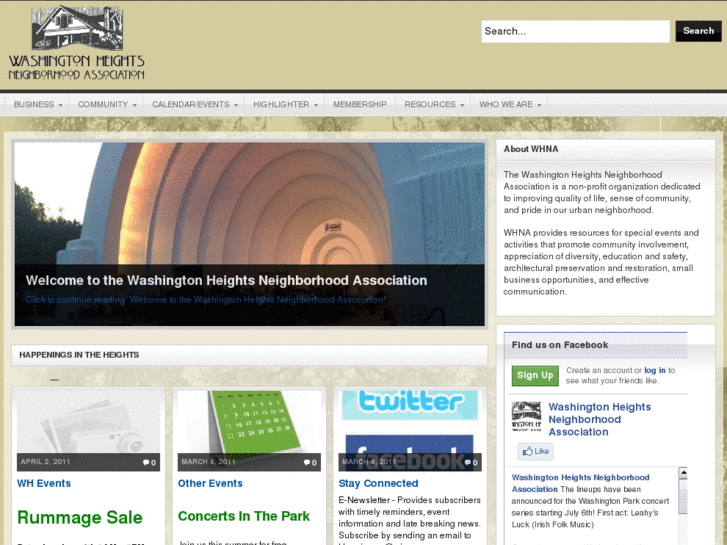Screen dimensions: 727x545
Task: Click the continue reading link on slider
Action: [205, 300]
